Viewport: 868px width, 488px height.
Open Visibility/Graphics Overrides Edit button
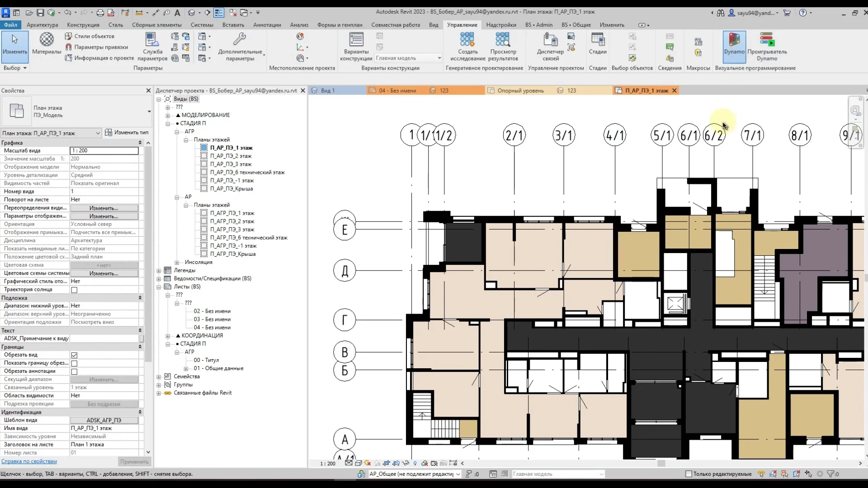[x=104, y=208]
